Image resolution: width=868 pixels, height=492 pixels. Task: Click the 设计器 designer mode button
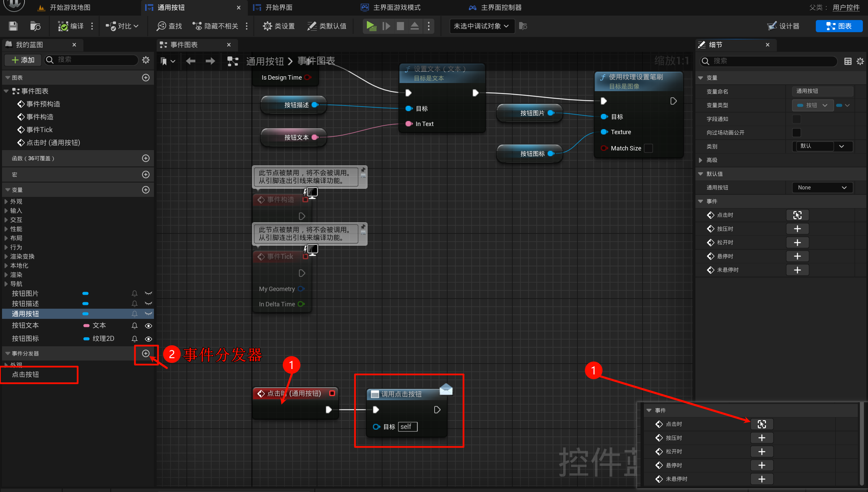pos(784,26)
